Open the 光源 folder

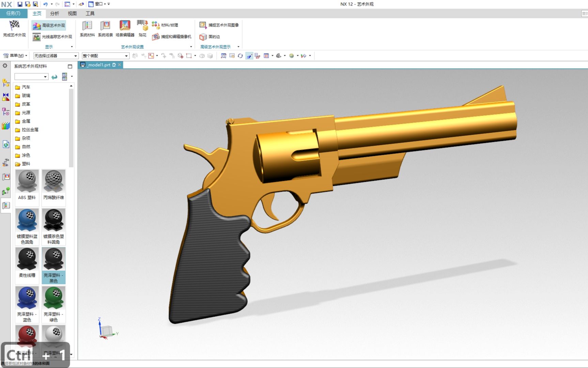[22, 113]
